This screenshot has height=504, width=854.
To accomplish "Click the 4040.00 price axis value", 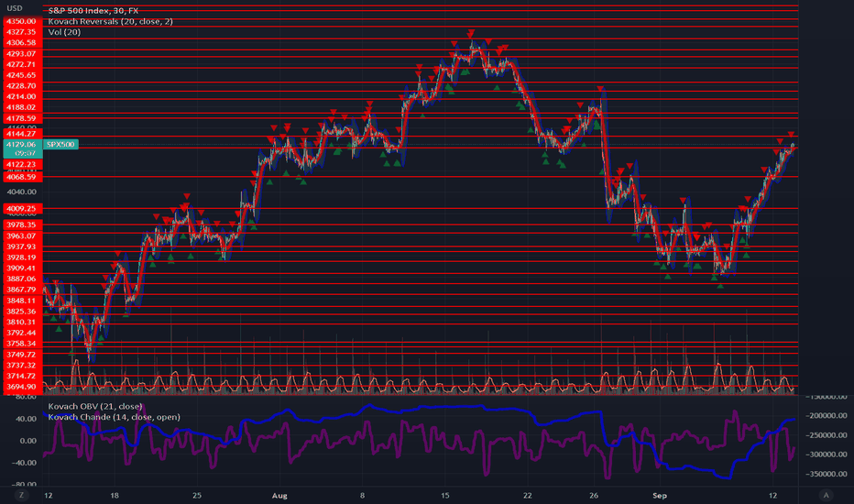I will 22,192.
